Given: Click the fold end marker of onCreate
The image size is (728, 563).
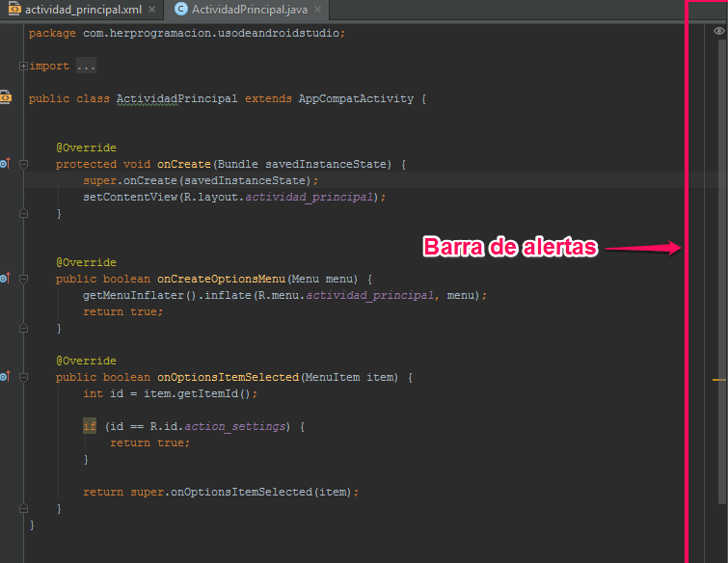Looking at the screenshot, I should coord(24,213).
